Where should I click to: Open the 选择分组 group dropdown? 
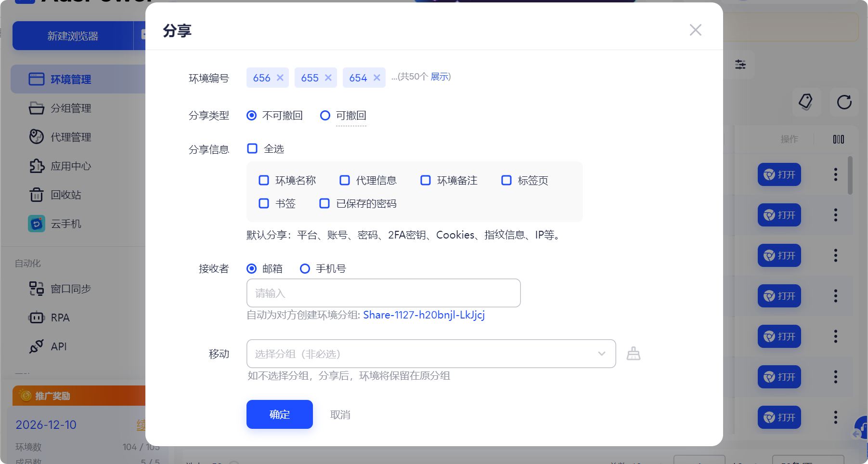pyautogui.click(x=430, y=353)
